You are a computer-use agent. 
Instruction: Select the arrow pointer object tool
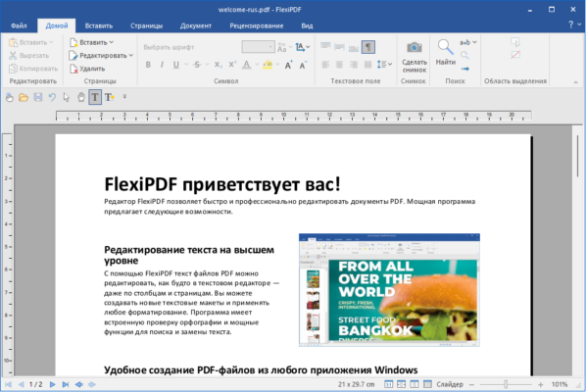point(67,98)
